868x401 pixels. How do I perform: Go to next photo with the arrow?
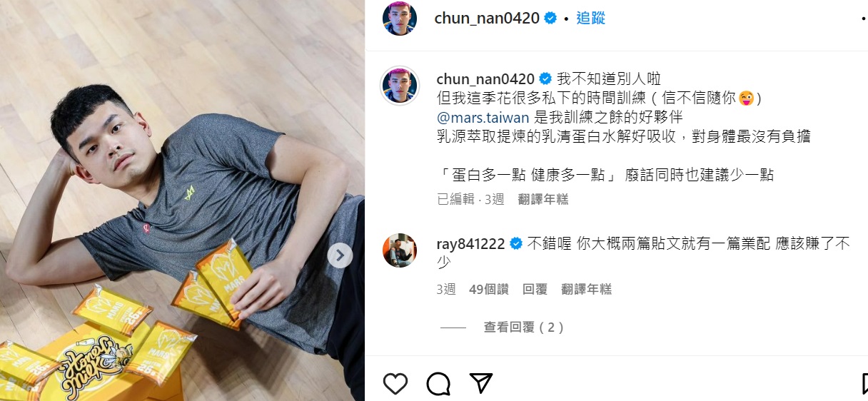(x=340, y=255)
